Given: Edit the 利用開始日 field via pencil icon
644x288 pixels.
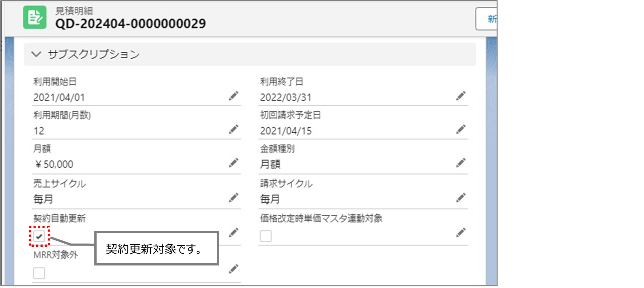Looking at the screenshot, I should tap(234, 95).
